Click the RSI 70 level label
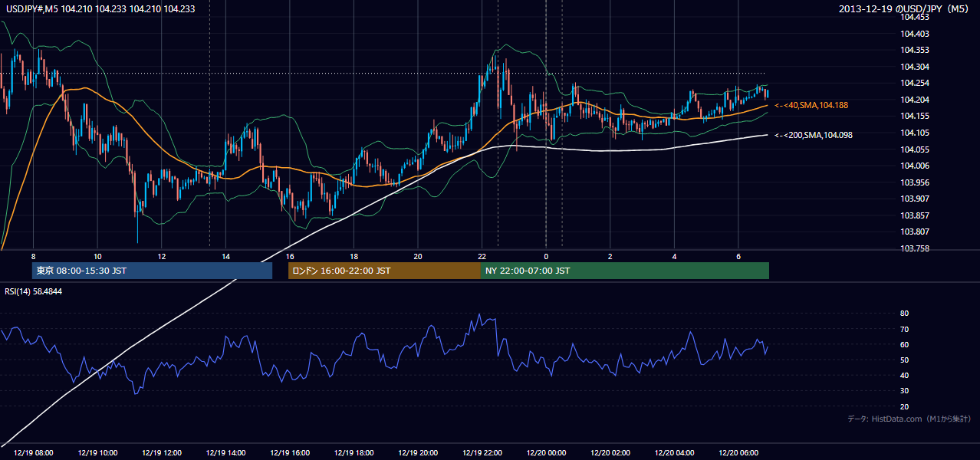Screen dimensions: 980x460 (x=904, y=329)
